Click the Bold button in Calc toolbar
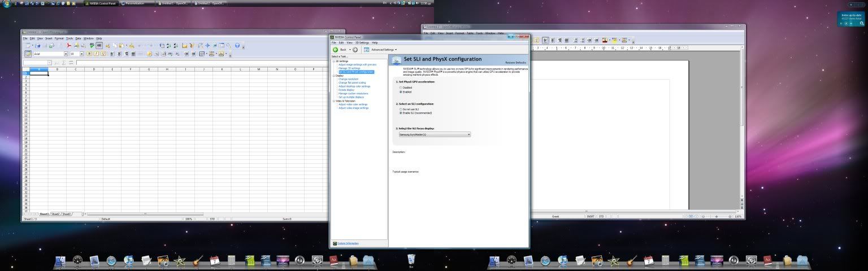Screen dimensions: 868x271 tap(89, 54)
